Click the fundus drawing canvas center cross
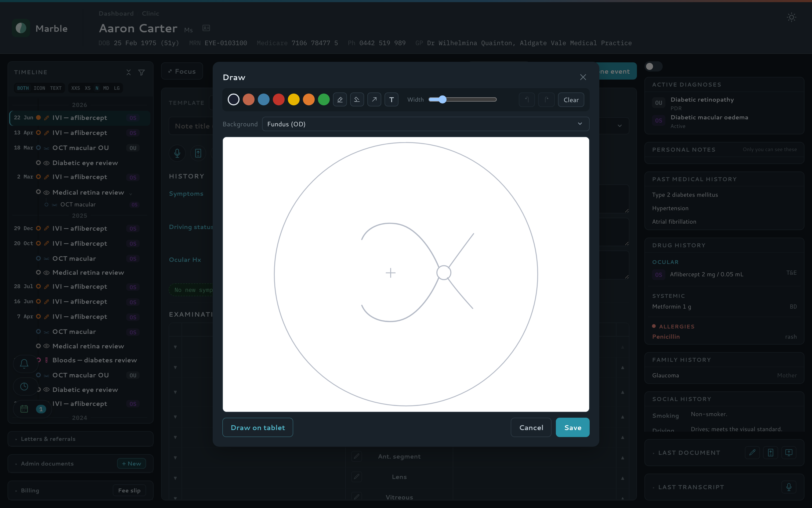 (x=391, y=273)
